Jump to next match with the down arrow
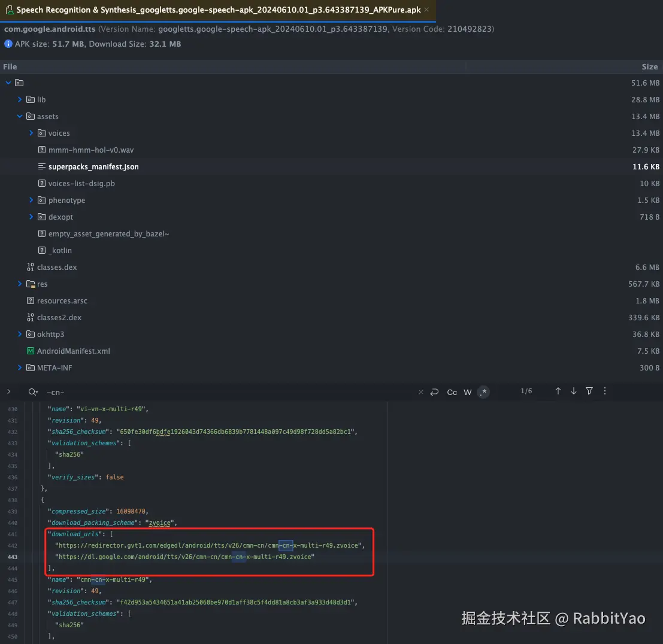Viewport: 663px width, 644px height. (573, 390)
